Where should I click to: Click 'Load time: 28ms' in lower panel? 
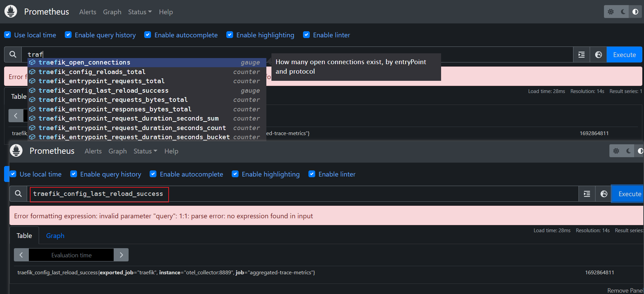tap(552, 231)
